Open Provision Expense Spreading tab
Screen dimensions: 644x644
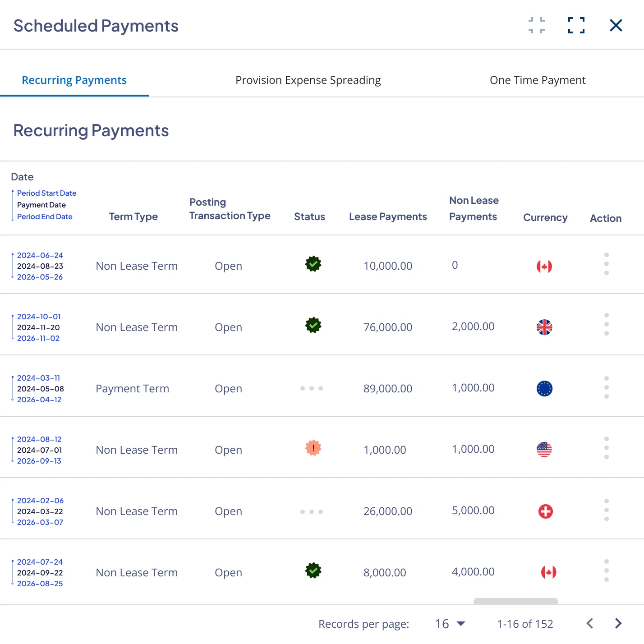308,80
